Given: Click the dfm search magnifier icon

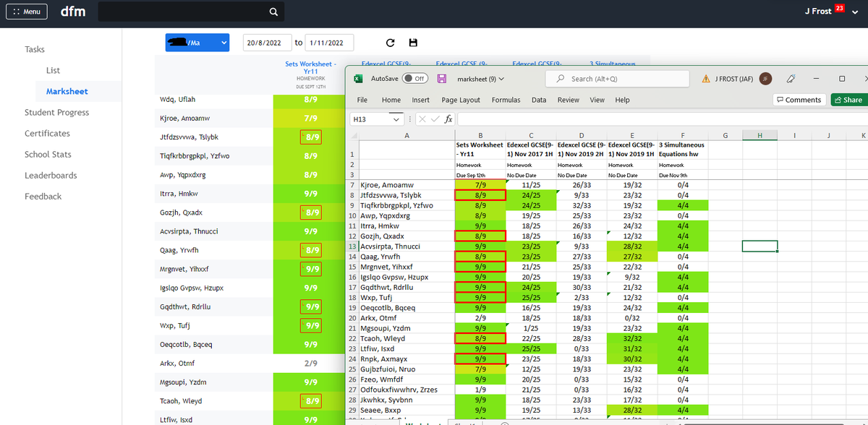Looking at the screenshot, I should coord(273,12).
